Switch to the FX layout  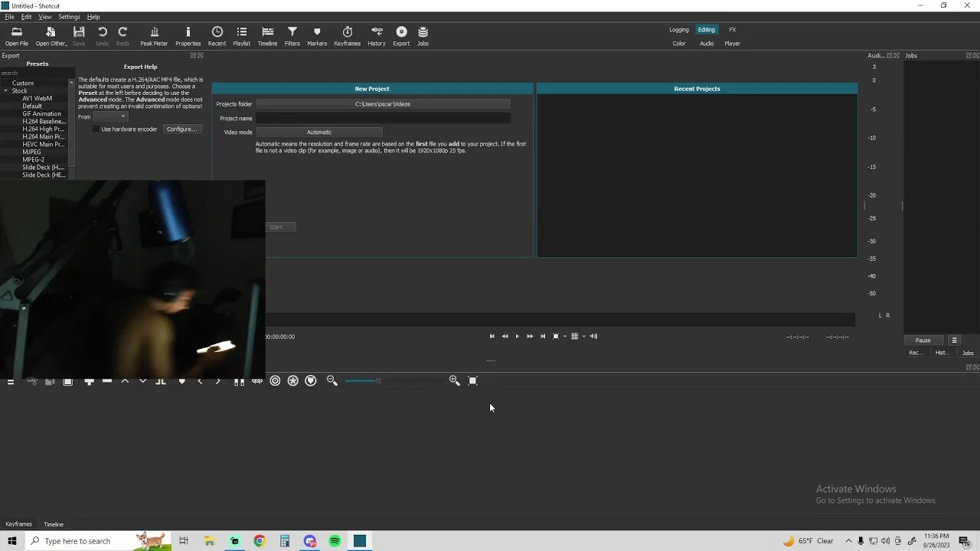pyautogui.click(x=733, y=30)
